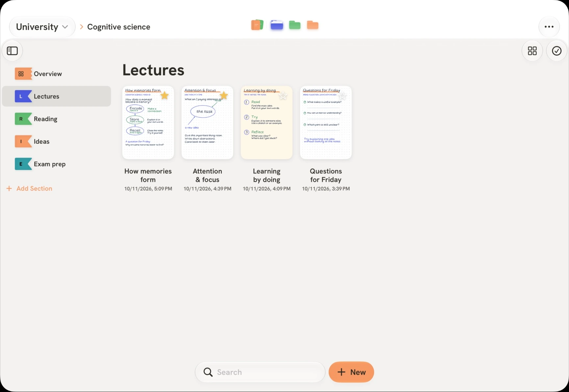This screenshot has height=392, width=569.
Task: Go to the Overview section
Action: (57, 74)
